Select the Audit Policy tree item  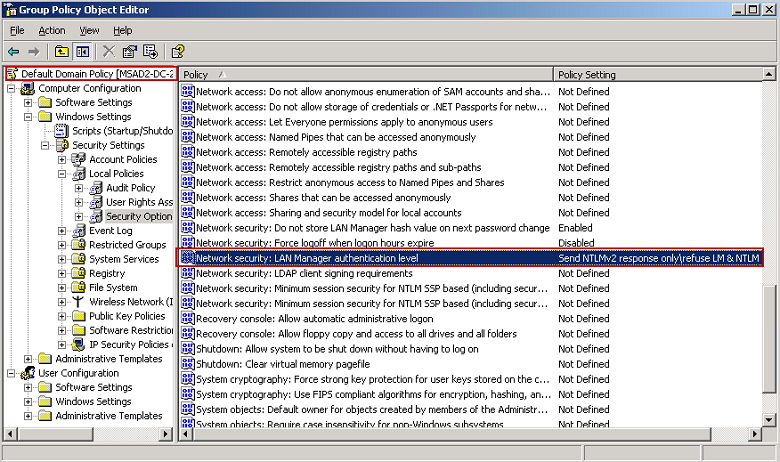pyautogui.click(x=130, y=188)
